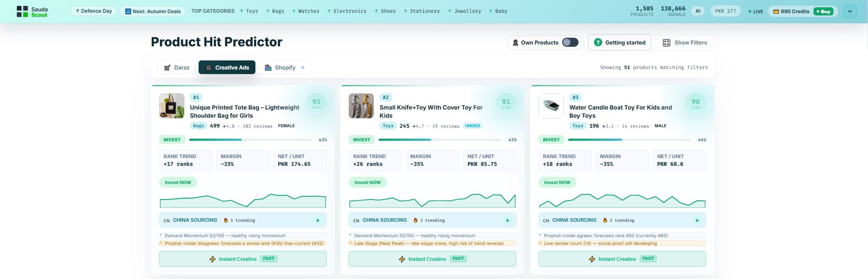Open the candle boat product thumbnail

pos(551,106)
